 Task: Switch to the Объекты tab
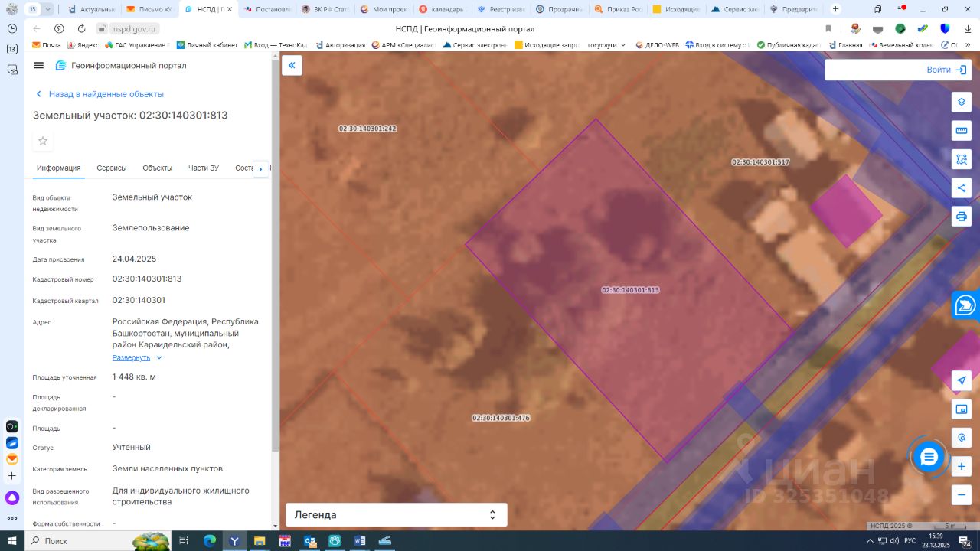tap(158, 168)
